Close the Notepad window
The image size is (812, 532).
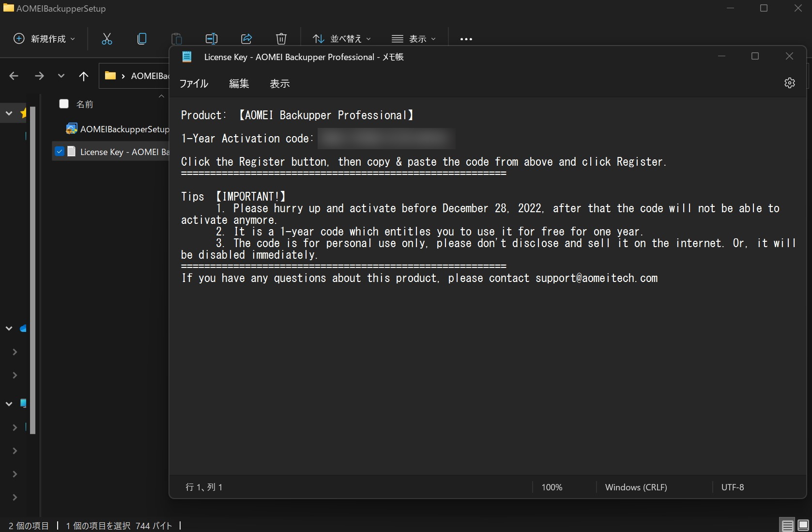coord(789,56)
